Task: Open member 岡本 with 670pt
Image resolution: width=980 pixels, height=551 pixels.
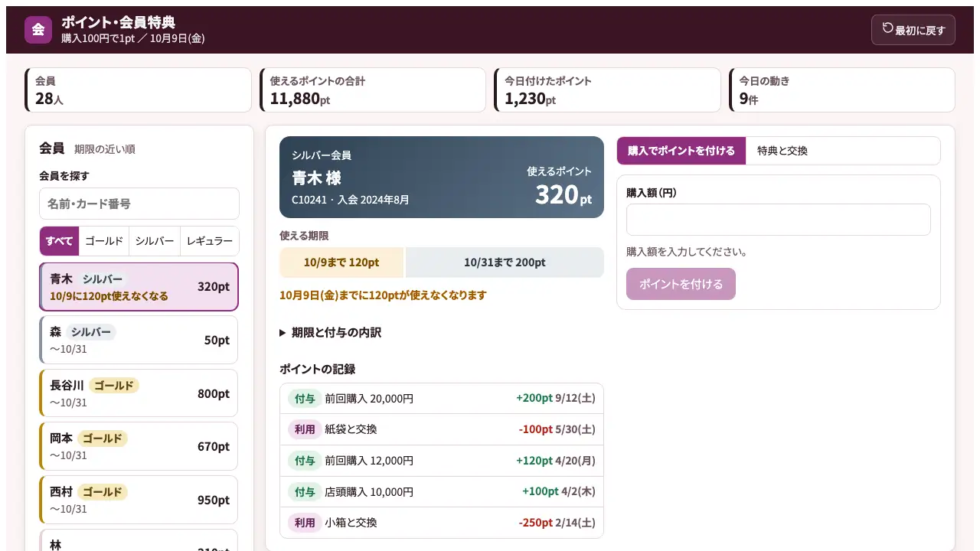Action: pos(139,446)
